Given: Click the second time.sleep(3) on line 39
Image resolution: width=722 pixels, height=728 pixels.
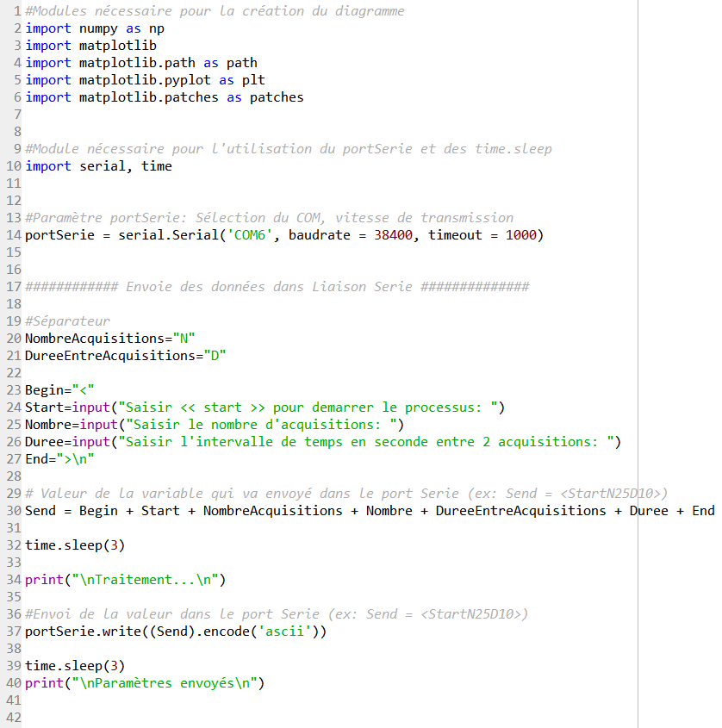Looking at the screenshot, I should (75, 666).
